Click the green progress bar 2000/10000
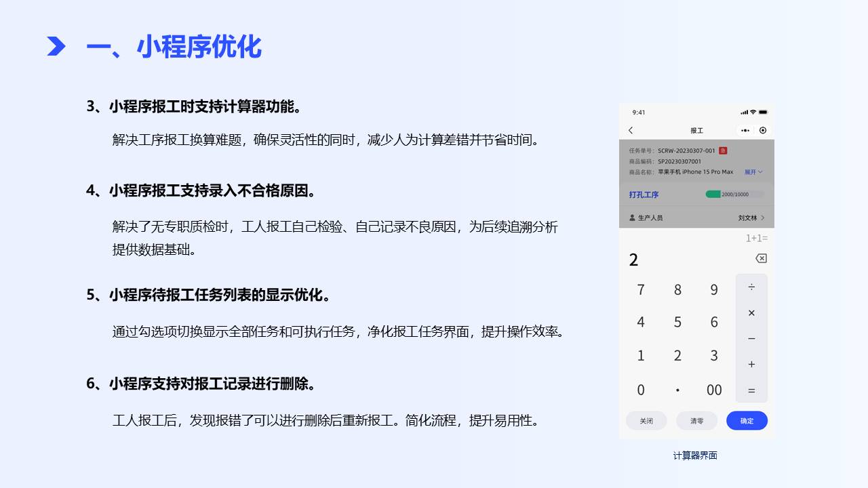 pos(734,195)
